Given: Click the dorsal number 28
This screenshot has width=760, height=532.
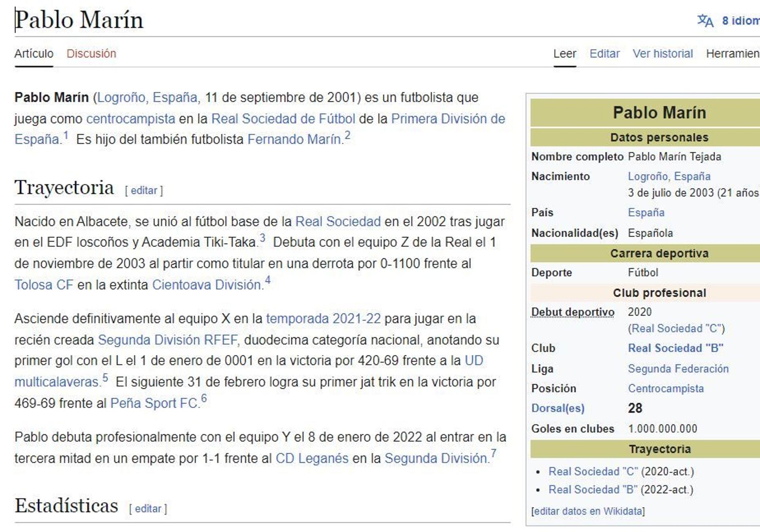Looking at the screenshot, I should point(635,408).
